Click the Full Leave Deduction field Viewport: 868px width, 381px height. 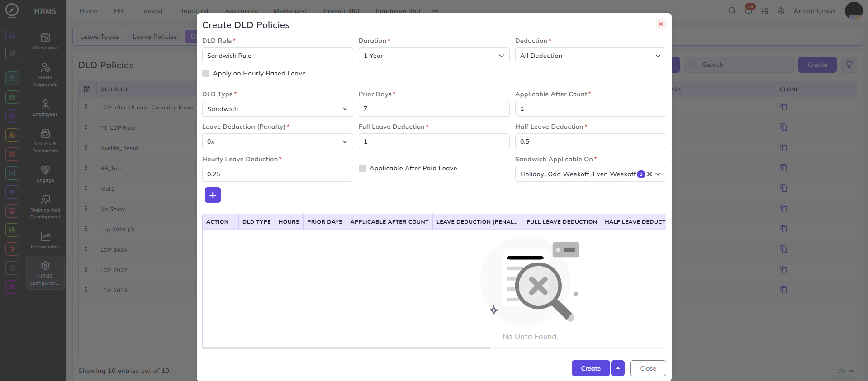(434, 141)
